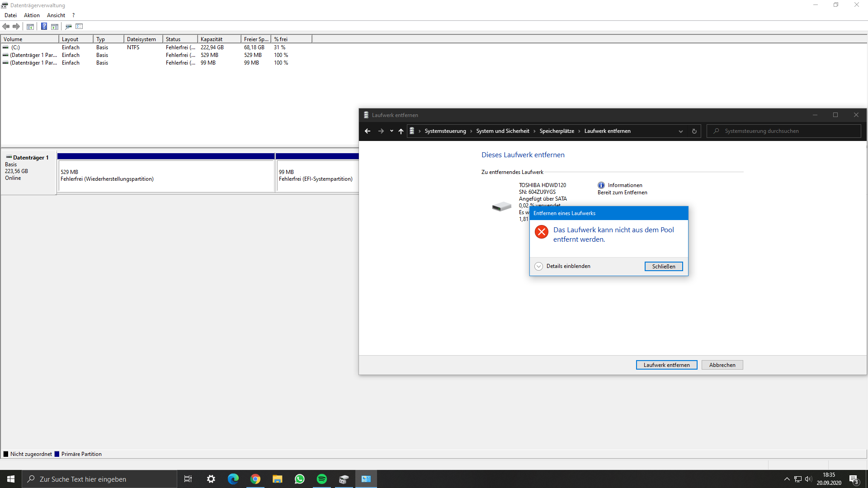868x488 pixels.
Task: Open the Aktion menu
Action: 31,15
